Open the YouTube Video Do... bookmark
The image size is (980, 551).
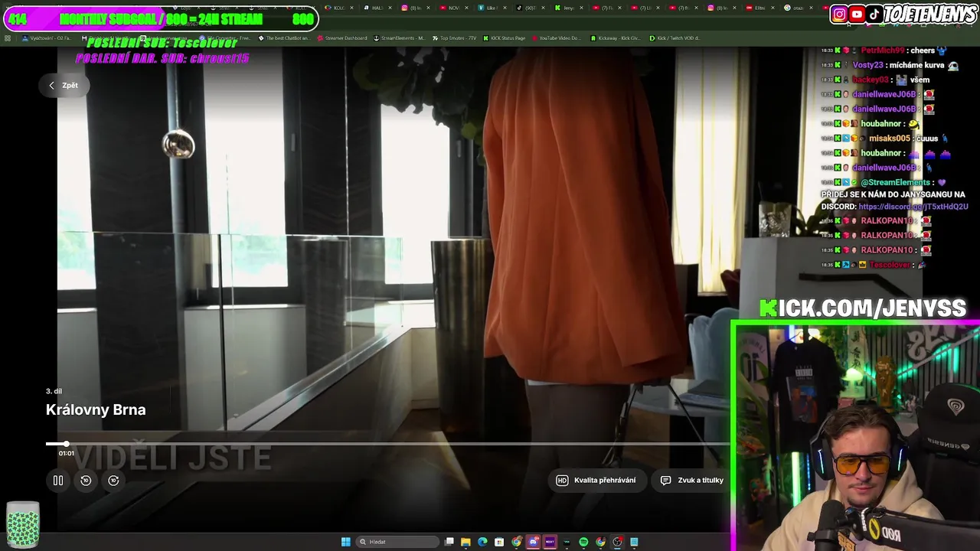tap(556, 37)
